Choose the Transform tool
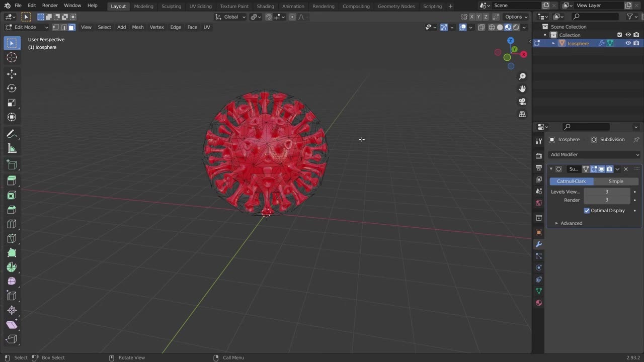 (x=12, y=117)
